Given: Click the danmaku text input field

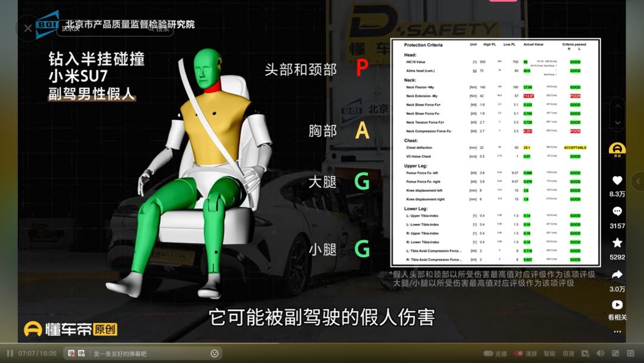Looking at the screenshot, I should coord(149,353).
